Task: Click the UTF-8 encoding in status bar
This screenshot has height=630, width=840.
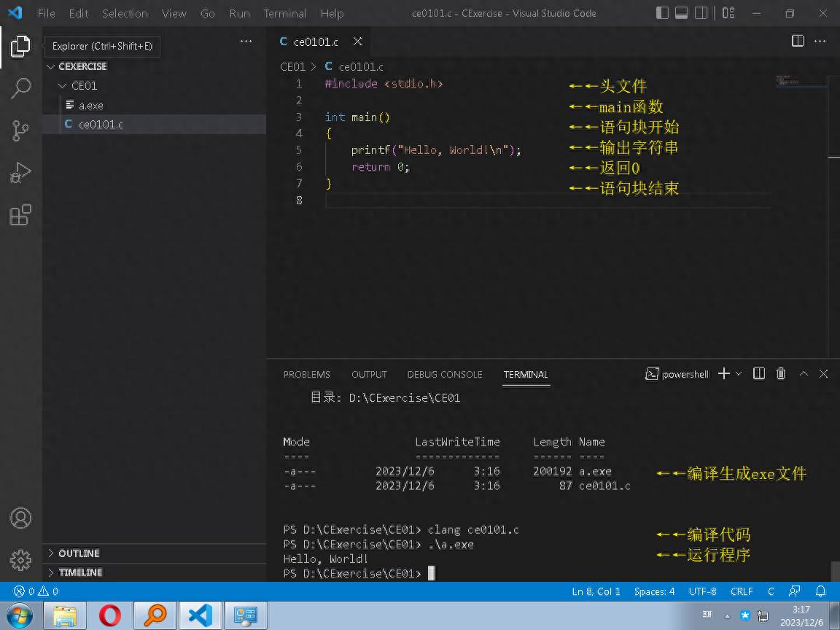Action: pyautogui.click(x=702, y=591)
